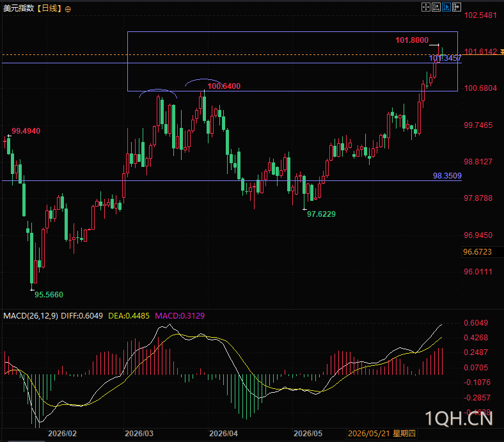Select the 101.3457 horizontal line label

click(445, 58)
